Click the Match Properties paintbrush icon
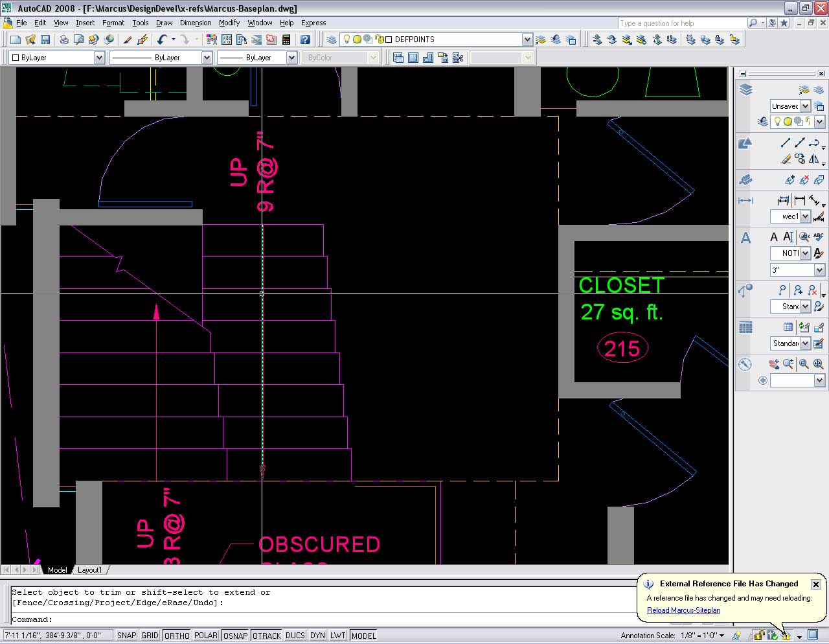Image resolution: width=829 pixels, height=644 pixels. click(128, 40)
